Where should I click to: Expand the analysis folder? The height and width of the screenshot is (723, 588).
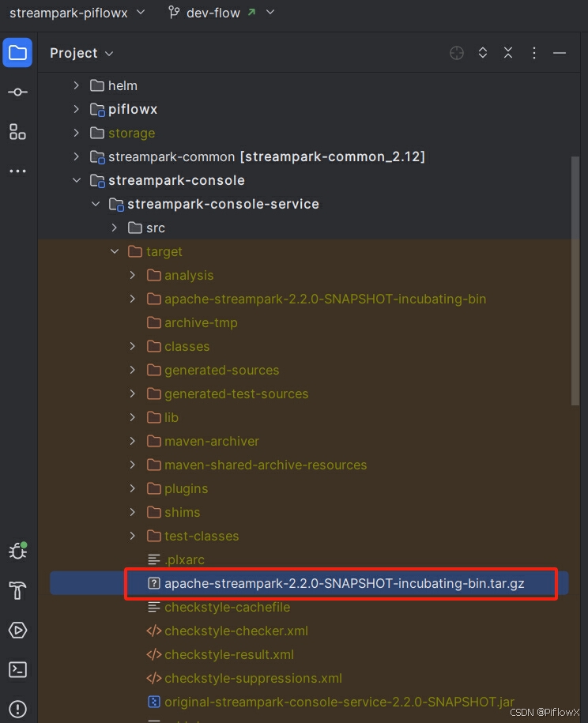(133, 275)
